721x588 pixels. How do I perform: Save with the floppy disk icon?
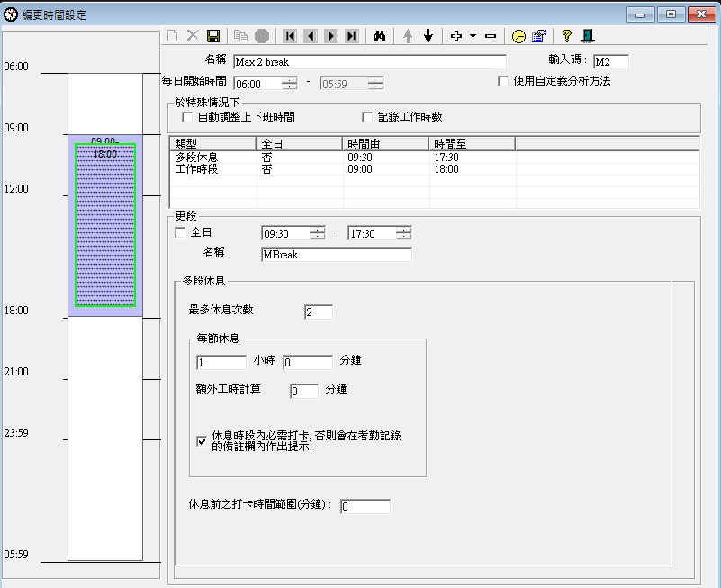point(213,36)
